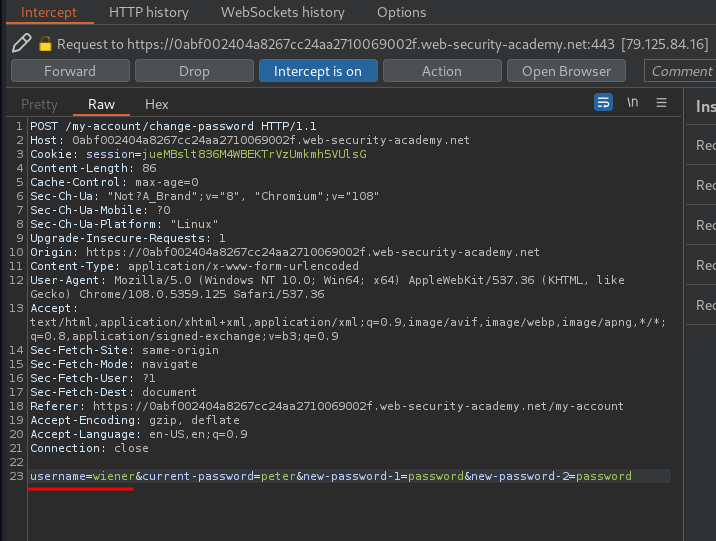Toggle the word wrap icon in editor toolbar
716x541 pixels.
point(603,102)
